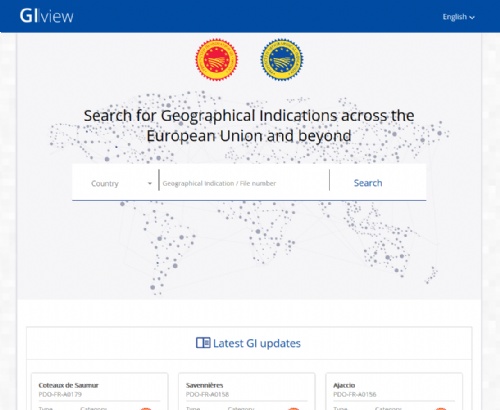The width and height of the screenshot is (500, 410).
Task: Click the Latest GI updates heading
Action: tap(257, 343)
